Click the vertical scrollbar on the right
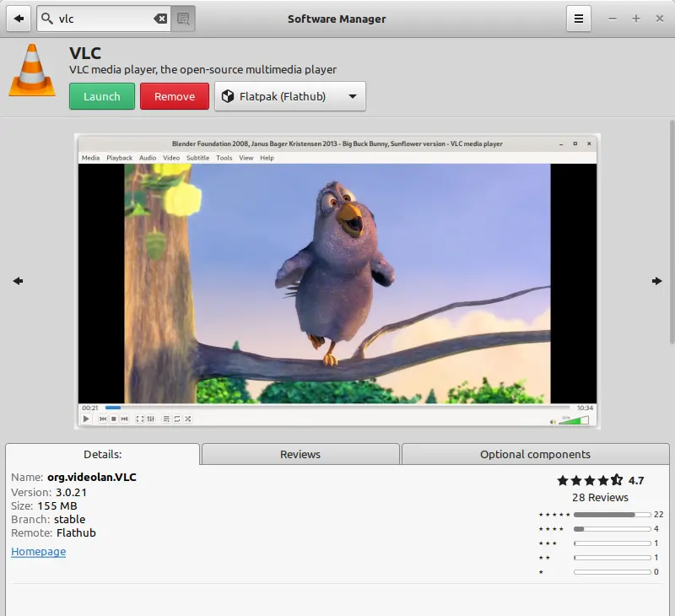 [672, 232]
